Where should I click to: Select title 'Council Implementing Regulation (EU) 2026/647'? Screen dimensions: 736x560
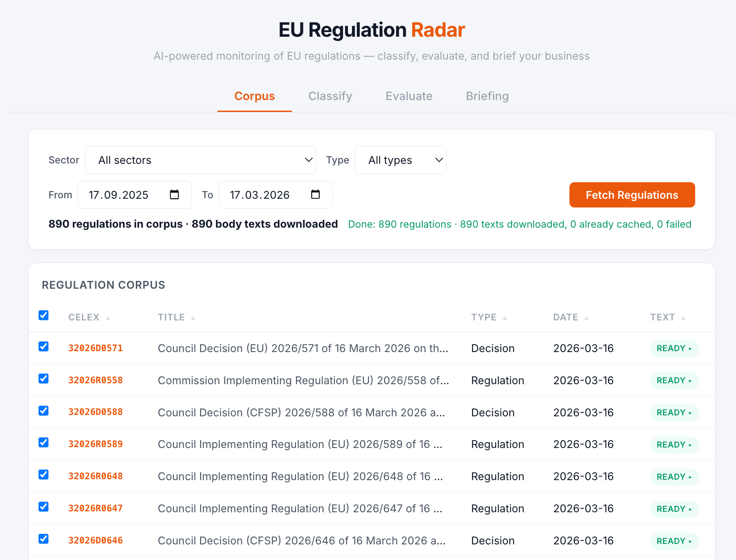pos(300,509)
